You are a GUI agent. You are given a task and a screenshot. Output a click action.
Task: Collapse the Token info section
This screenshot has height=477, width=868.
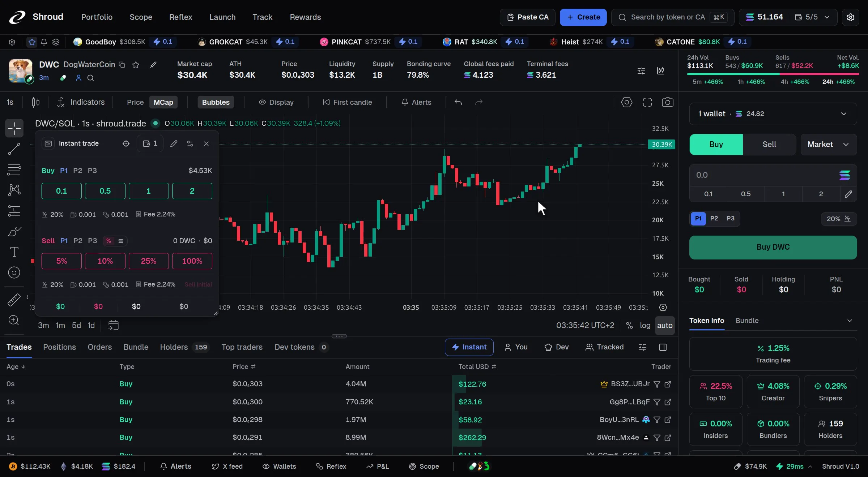850,321
